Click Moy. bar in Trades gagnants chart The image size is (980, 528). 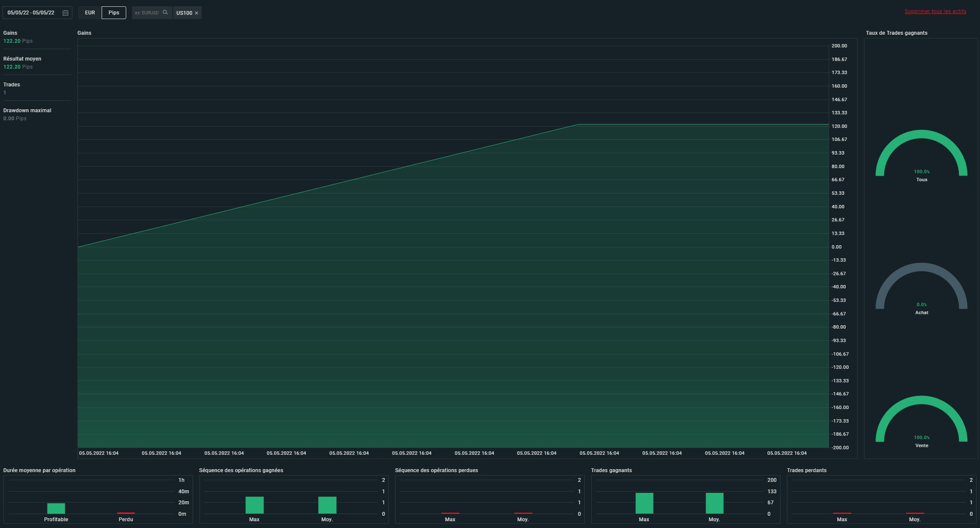pos(714,503)
